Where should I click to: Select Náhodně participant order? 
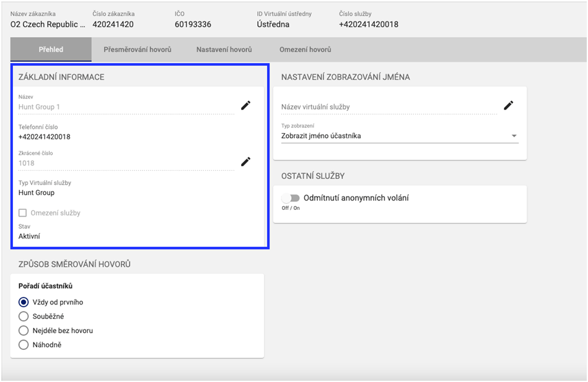(24, 345)
